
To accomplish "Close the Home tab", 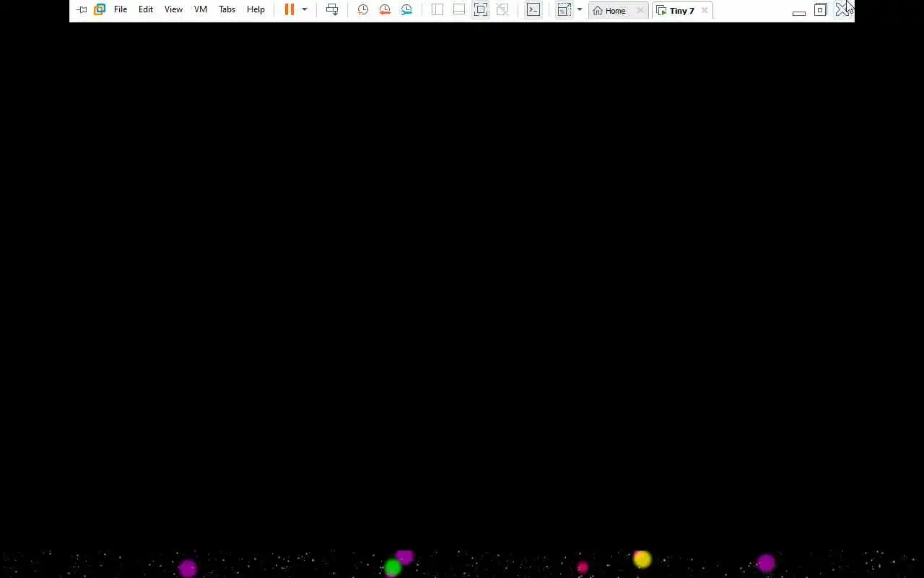I will coord(640,10).
